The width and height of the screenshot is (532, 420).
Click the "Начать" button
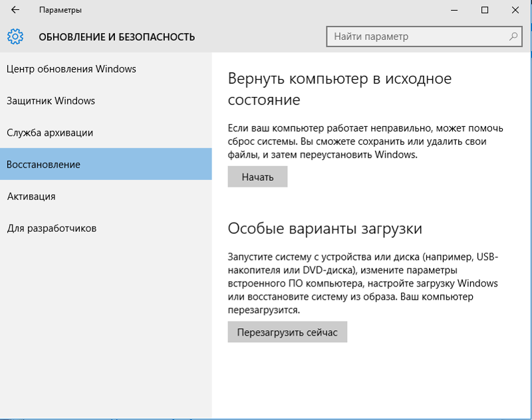pyautogui.click(x=257, y=177)
